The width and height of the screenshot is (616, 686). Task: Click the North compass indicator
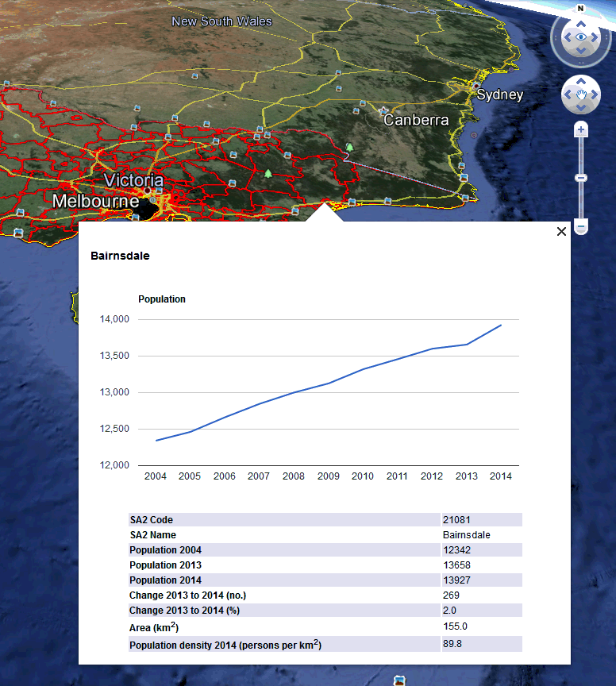point(581,9)
